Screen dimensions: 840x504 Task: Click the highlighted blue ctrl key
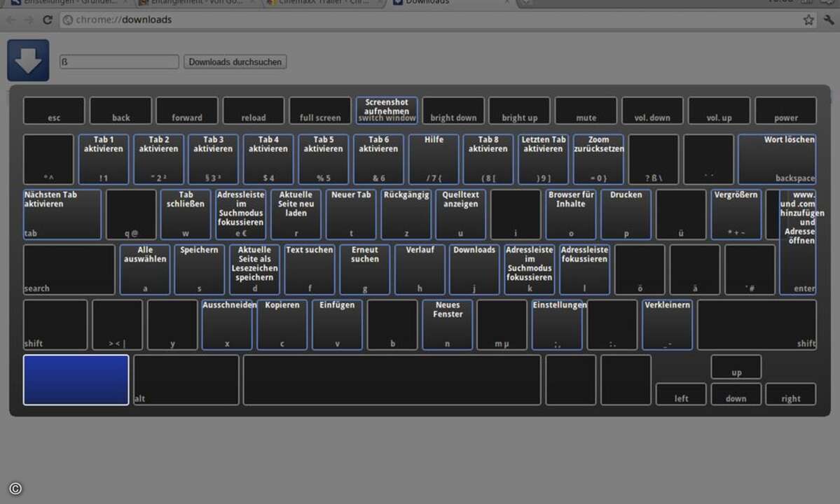click(x=76, y=380)
